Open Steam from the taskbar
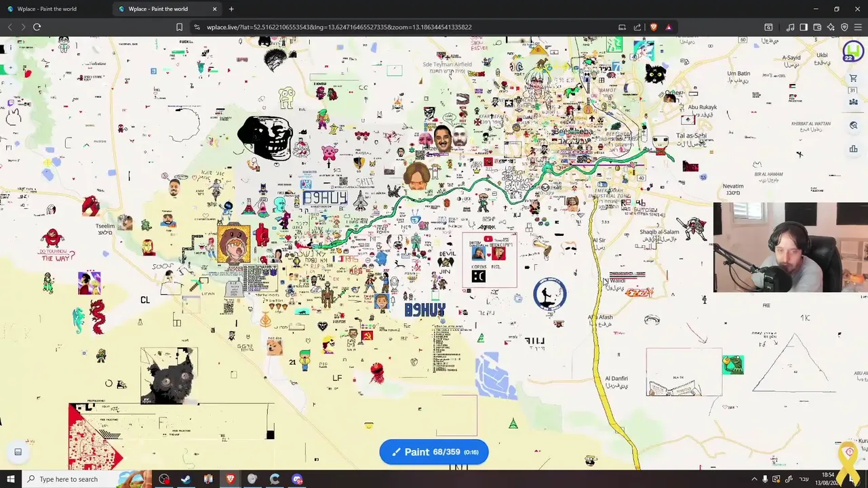Screen dimensions: 868x488 point(186,479)
